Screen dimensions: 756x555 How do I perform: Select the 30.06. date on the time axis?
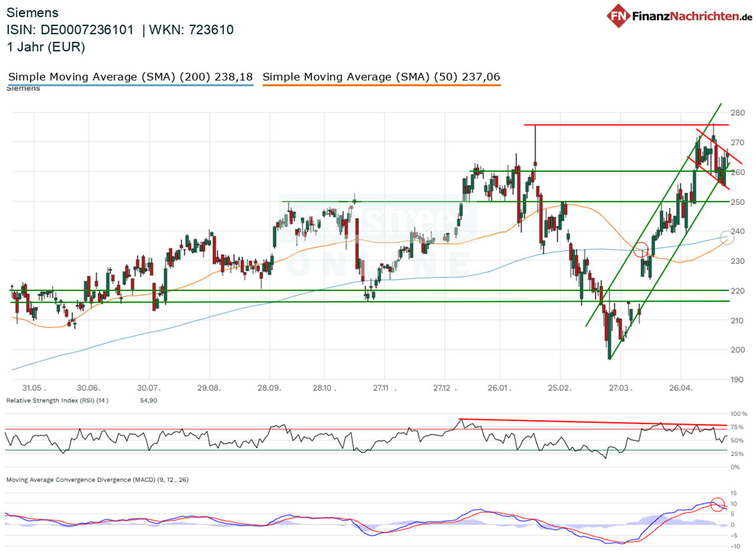point(89,389)
